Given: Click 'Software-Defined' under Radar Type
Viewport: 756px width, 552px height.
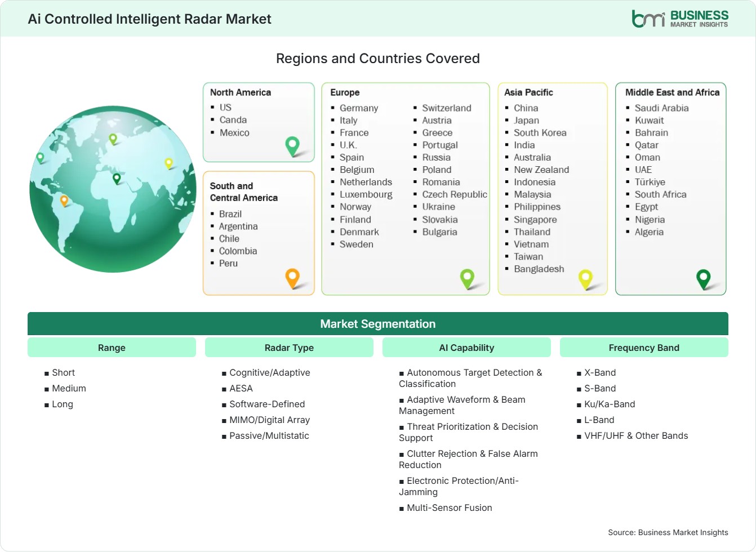Looking at the screenshot, I should pyautogui.click(x=267, y=404).
